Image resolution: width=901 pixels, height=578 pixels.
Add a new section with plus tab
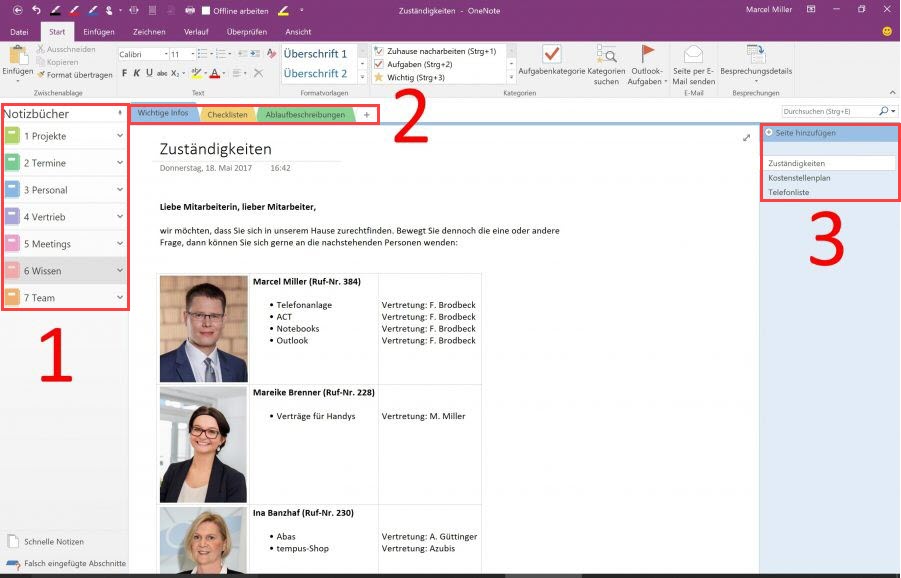coord(367,114)
